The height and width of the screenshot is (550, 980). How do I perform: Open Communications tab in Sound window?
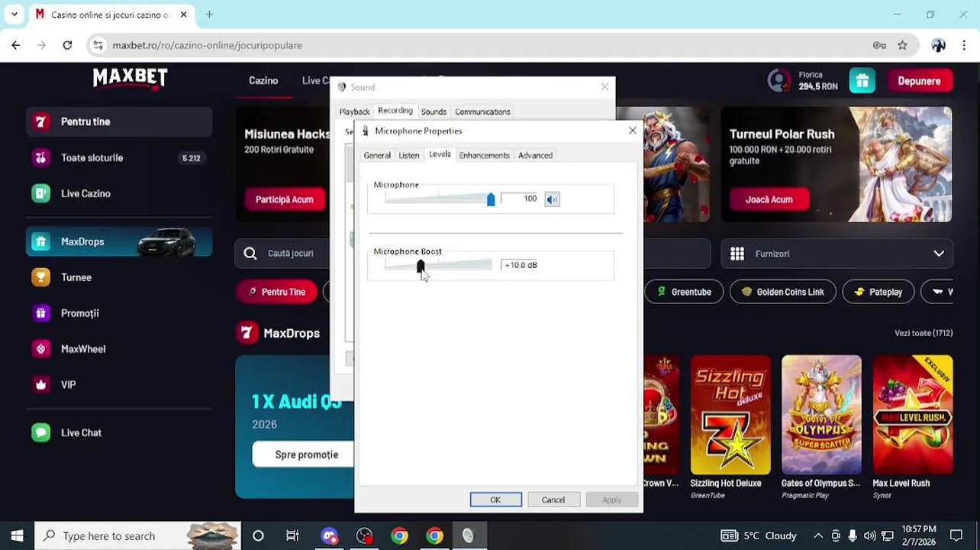(482, 112)
